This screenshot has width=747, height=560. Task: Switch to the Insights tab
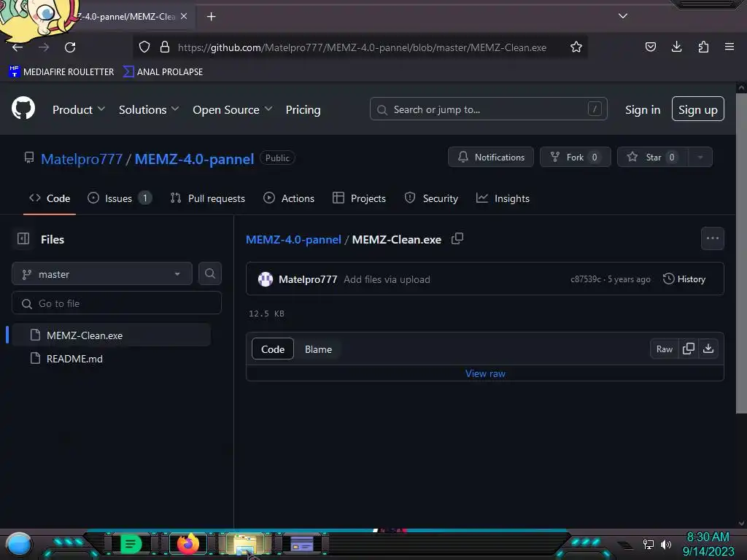point(503,198)
